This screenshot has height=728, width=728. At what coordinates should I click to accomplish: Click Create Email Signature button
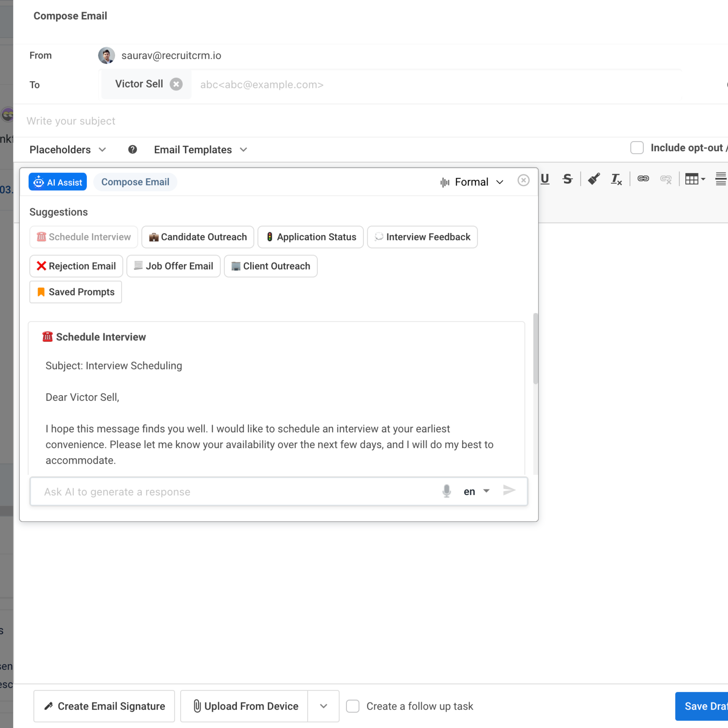(x=104, y=706)
